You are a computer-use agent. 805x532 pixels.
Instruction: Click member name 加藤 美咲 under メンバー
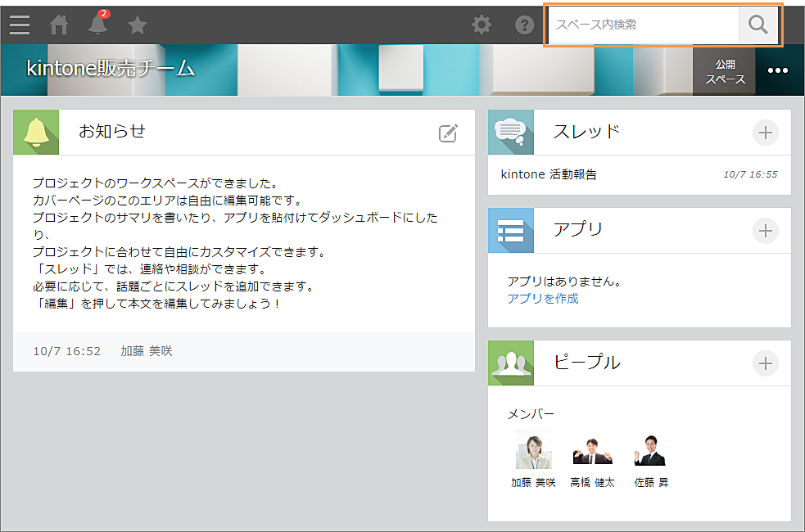533,483
